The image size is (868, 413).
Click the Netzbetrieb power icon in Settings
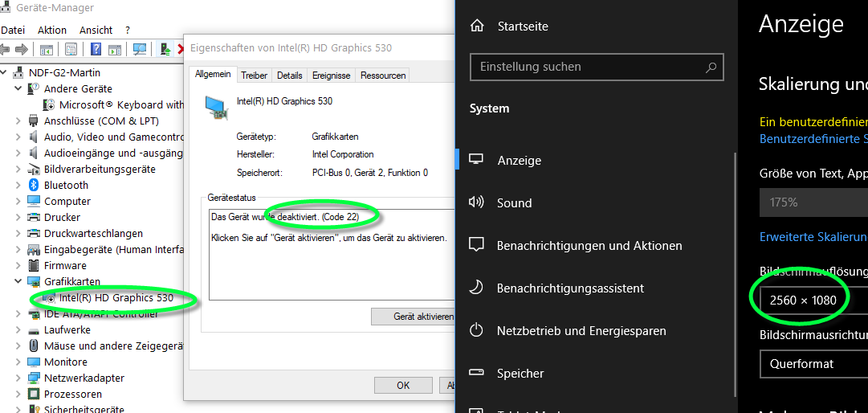(476, 330)
